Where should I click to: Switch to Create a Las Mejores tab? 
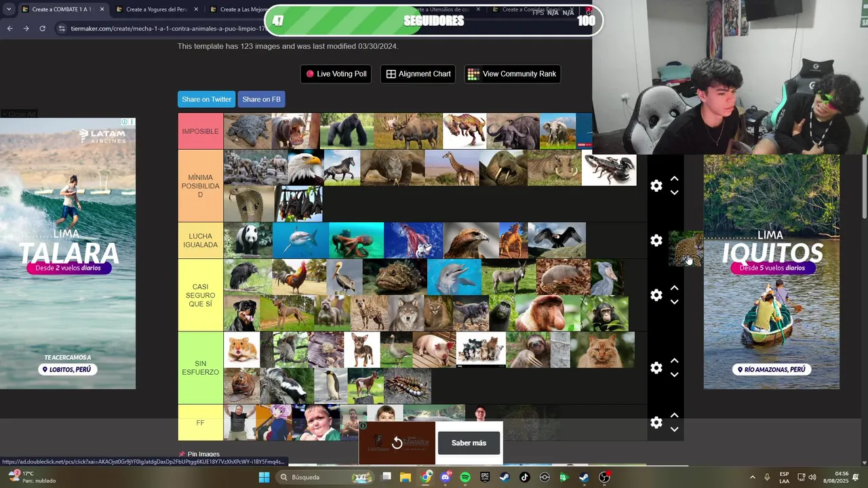(x=239, y=9)
